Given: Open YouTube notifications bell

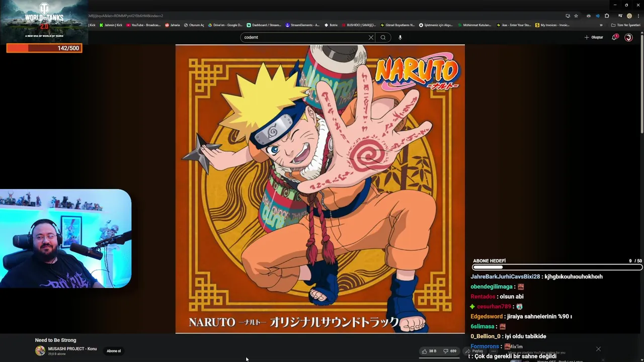Looking at the screenshot, I should point(614,37).
